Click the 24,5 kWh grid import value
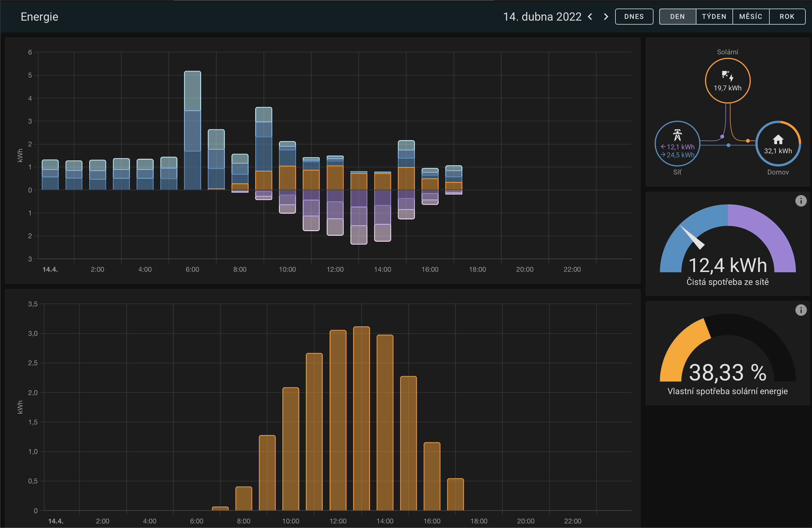This screenshot has height=528, width=812. pyautogui.click(x=680, y=155)
